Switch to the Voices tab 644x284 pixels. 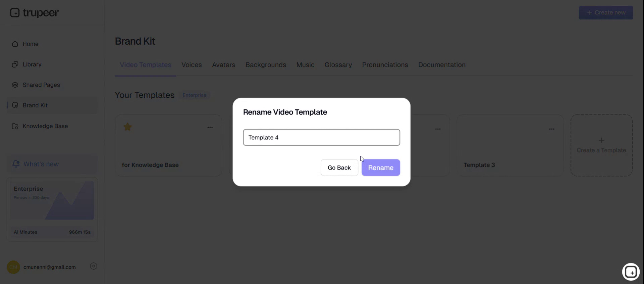tap(192, 65)
